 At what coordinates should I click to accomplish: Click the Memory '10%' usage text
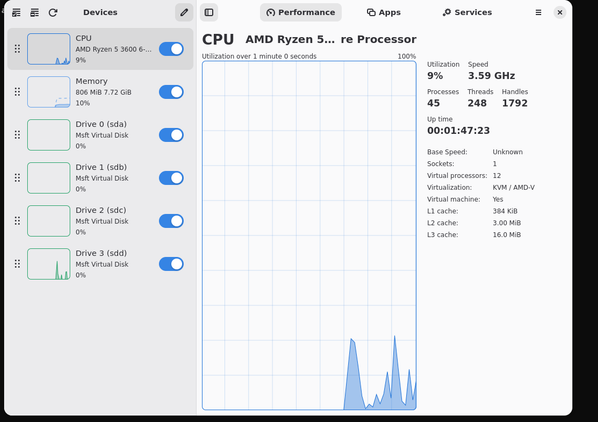tap(83, 103)
